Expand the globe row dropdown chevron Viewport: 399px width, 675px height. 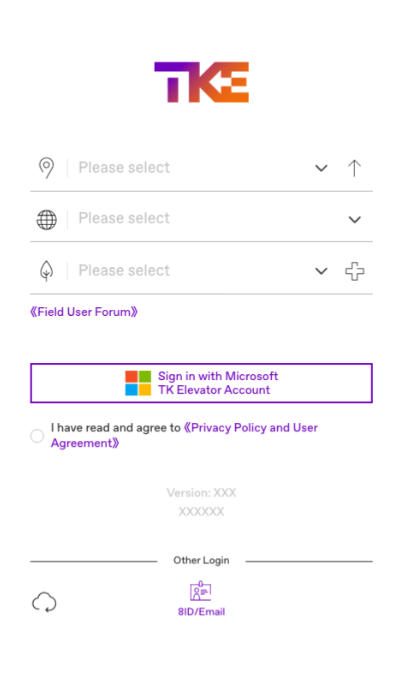(x=355, y=220)
